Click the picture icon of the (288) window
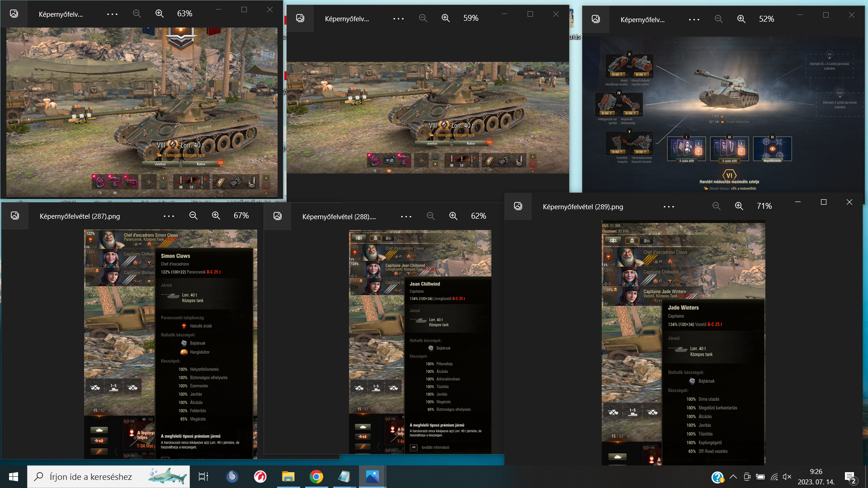 (278, 216)
